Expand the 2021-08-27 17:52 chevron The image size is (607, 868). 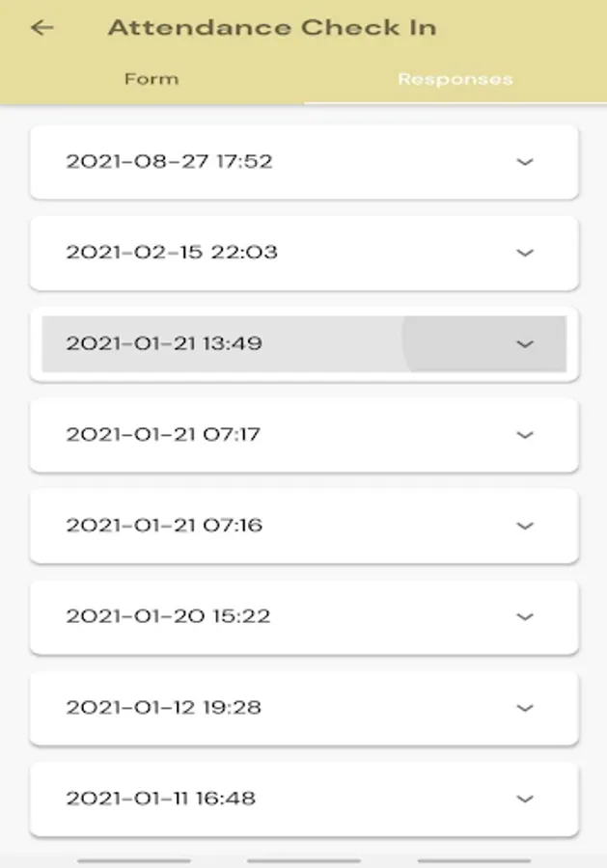coord(524,162)
